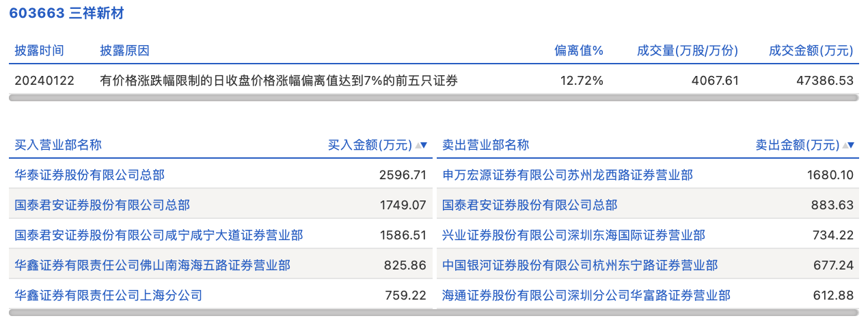Open 华泰证券股份有限公司总部 buyer link
The height and width of the screenshot is (327, 868).
[90, 175]
